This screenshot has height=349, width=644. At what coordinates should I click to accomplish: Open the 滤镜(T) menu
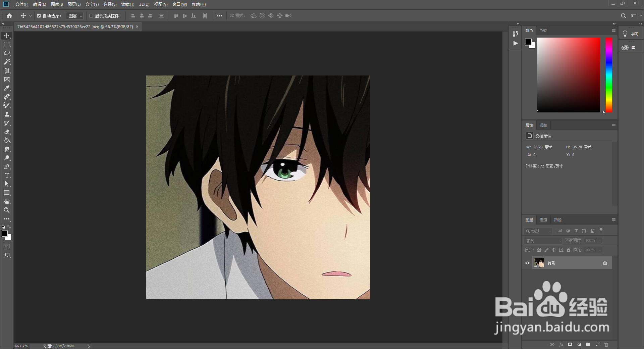click(x=128, y=4)
